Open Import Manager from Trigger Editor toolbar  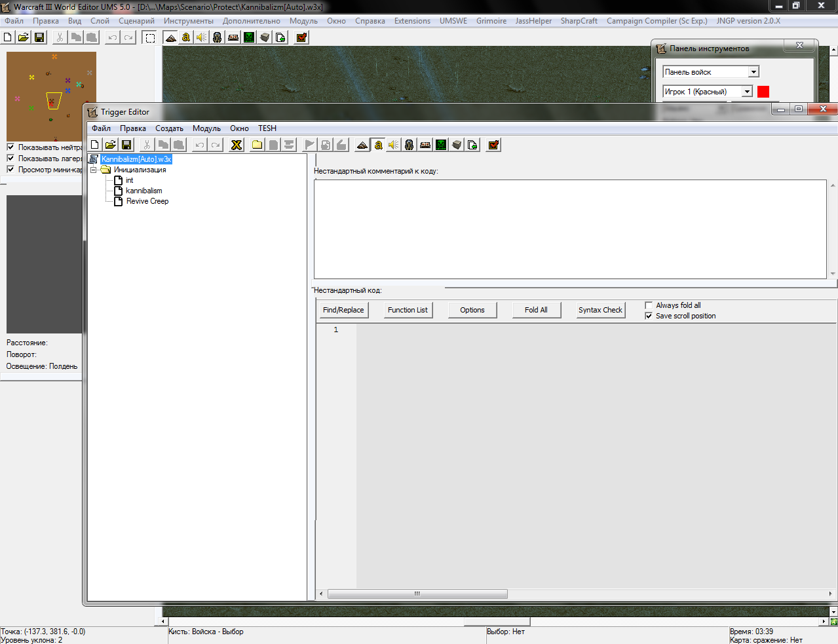[x=472, y=145]
